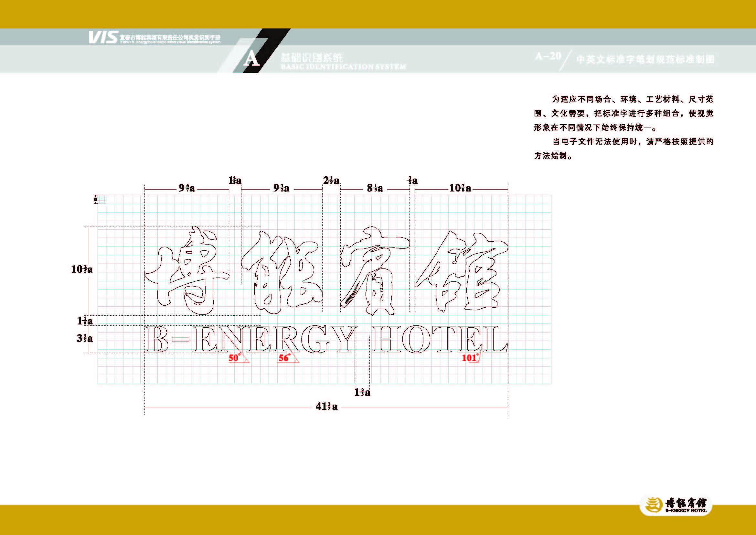Click the red angle label '50°'
Image resolution: width=756 pixels, height=535 pixels.
pos(234,358)
